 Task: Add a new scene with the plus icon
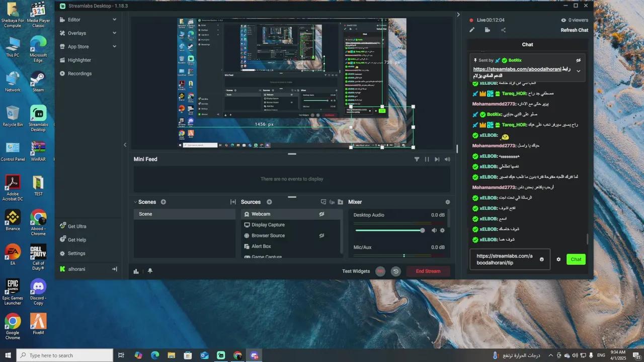click(163, 202)
